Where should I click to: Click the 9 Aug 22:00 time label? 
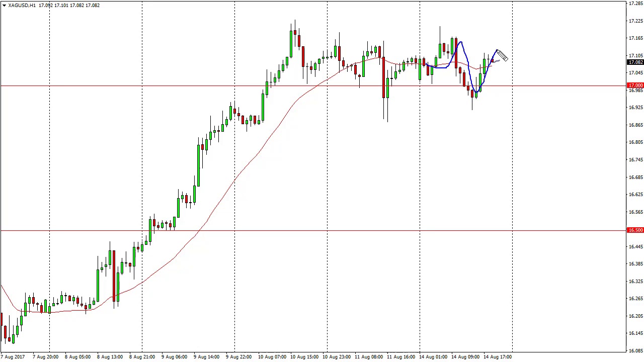pyautogui.click(x=238, y=357)
